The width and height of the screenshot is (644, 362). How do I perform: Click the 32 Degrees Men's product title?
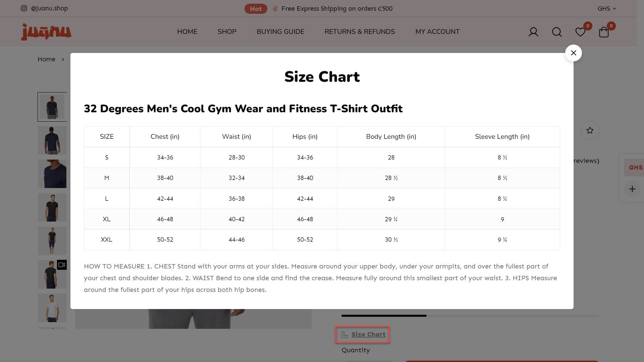pyautogui.click(x=243, y=109)
